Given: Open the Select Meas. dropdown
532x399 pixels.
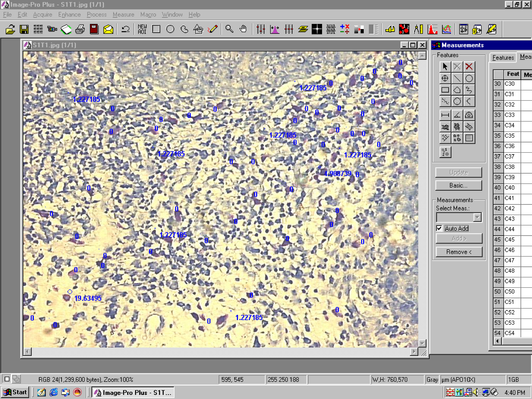Looking at the screenshot, I should click(x=477, y=218).
